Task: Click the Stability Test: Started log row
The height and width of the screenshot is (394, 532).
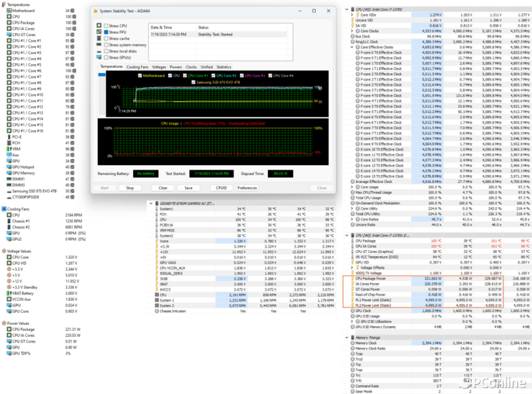Action: pos(218,35)
